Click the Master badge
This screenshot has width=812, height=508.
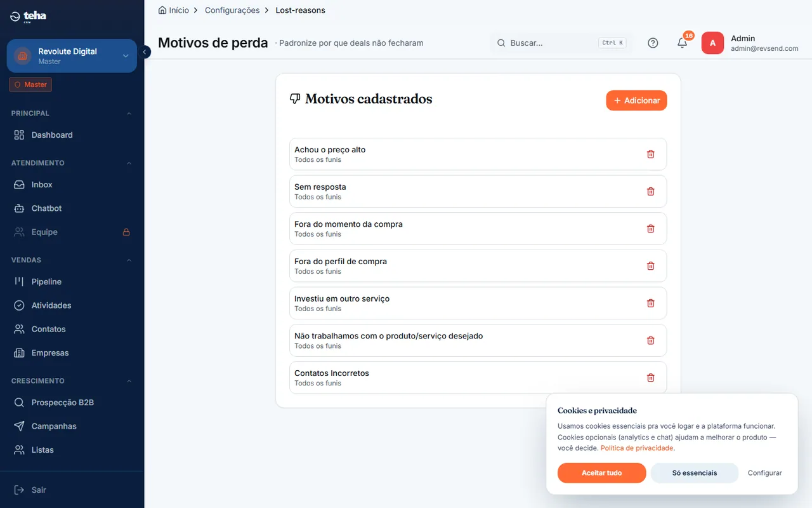[30, 84]
